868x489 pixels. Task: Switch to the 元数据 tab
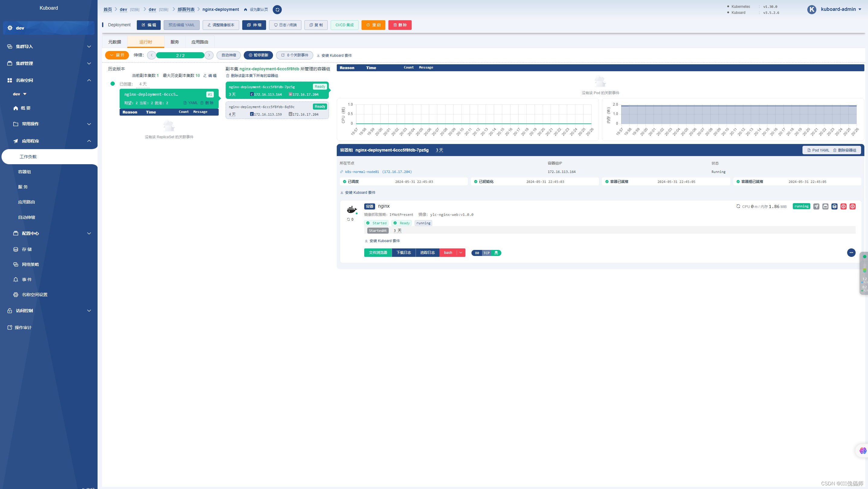[x=114, y=42]
